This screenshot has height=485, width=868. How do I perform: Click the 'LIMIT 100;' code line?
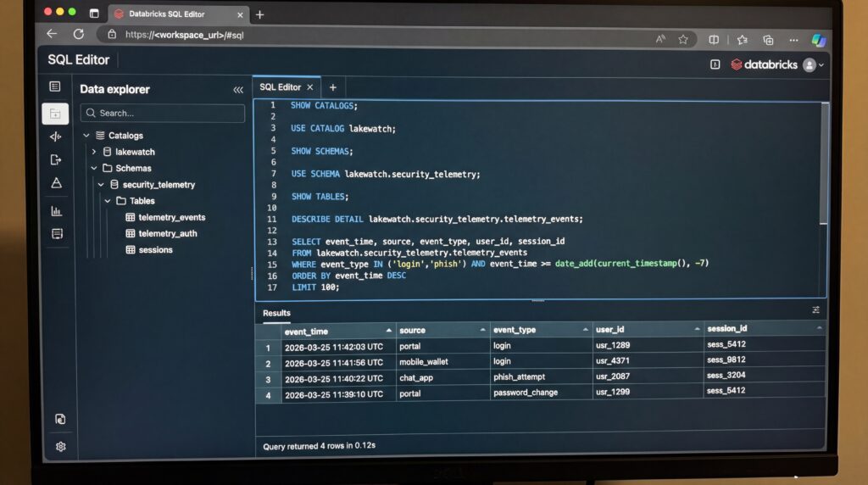click(x=315, y=287)
